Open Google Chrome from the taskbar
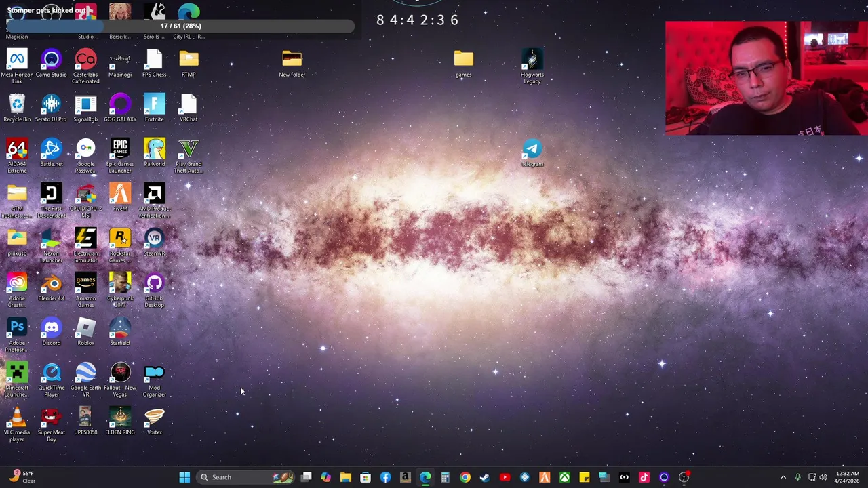 (465, 477)
